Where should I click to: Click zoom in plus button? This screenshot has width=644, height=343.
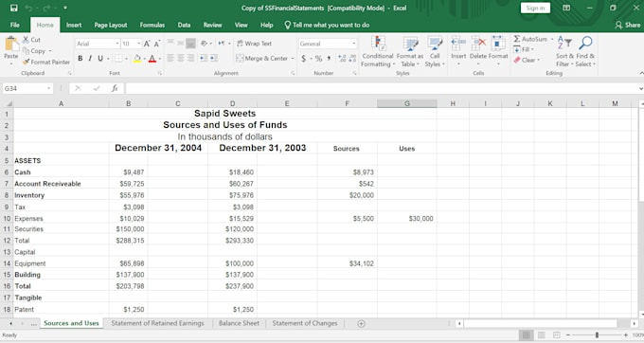(625, 335)
